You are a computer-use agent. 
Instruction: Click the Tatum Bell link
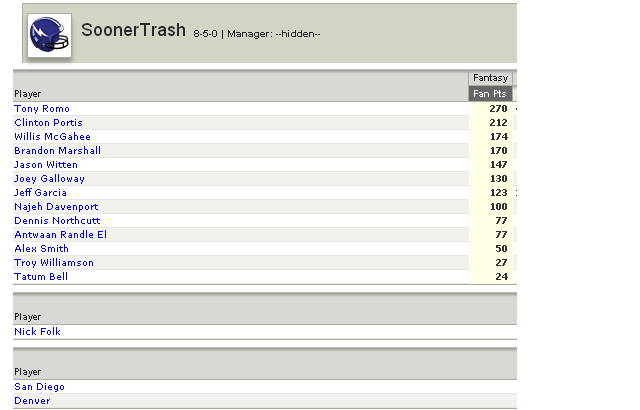[x=41, y=277]
